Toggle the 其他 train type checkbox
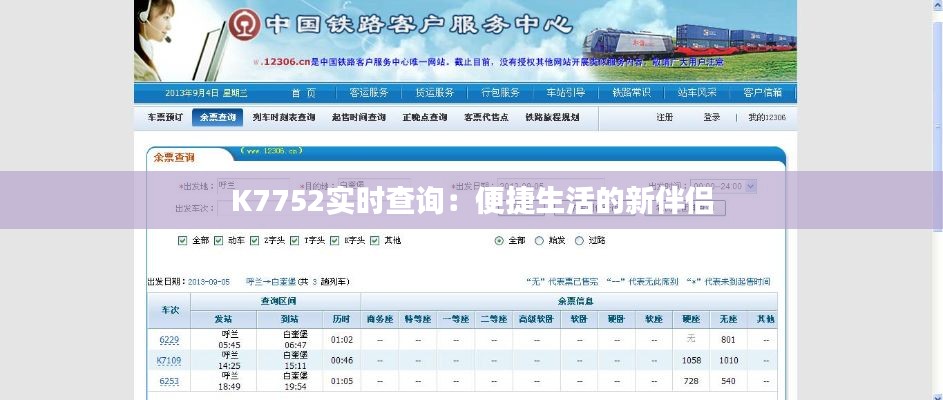The height and width of the screenshot is (400, 943). click(375, 241)
